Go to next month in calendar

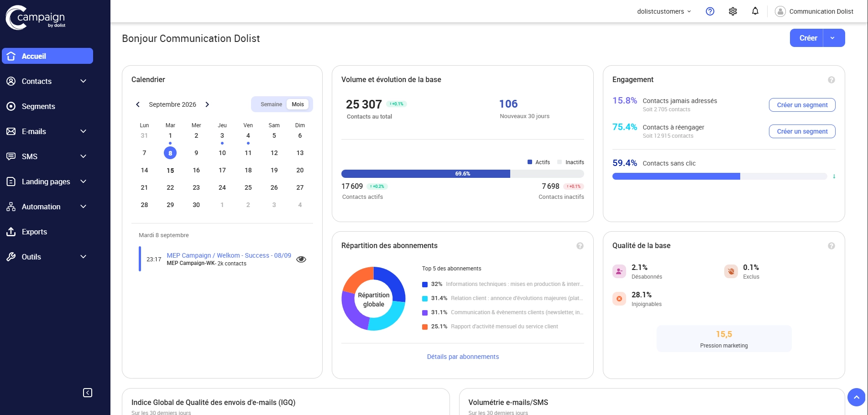tap(207, 104)
